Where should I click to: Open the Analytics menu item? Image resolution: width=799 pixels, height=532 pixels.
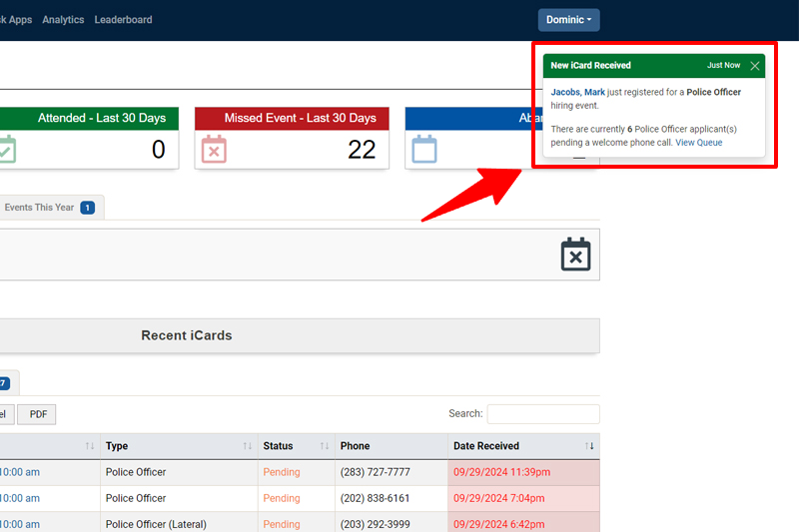tap(63, 20)
